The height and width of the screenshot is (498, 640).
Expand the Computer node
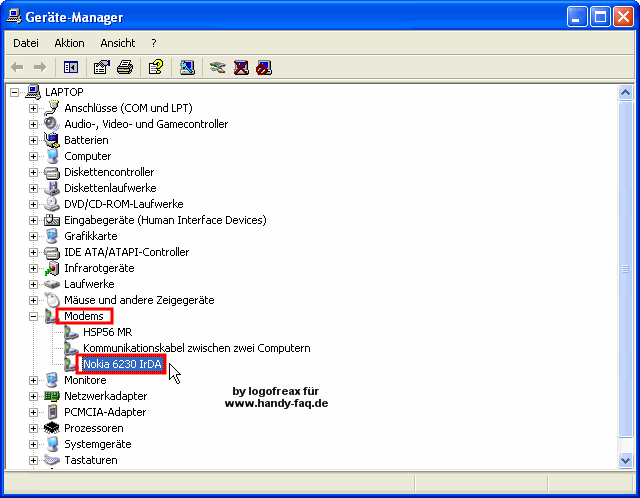click(33, 156)
